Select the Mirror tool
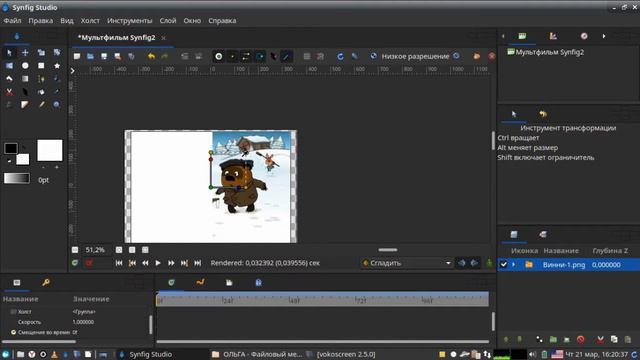 pyautogui.click(x=9, y=66)
